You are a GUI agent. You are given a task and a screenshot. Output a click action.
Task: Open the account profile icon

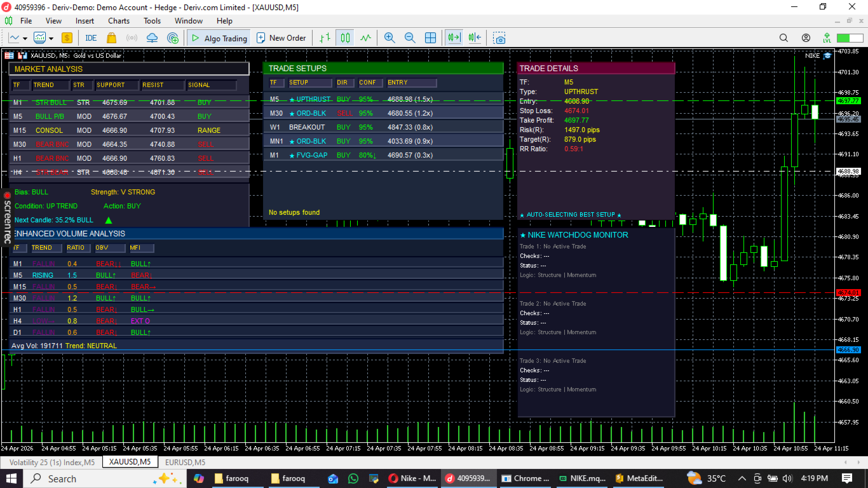click(x=806, y=38)
